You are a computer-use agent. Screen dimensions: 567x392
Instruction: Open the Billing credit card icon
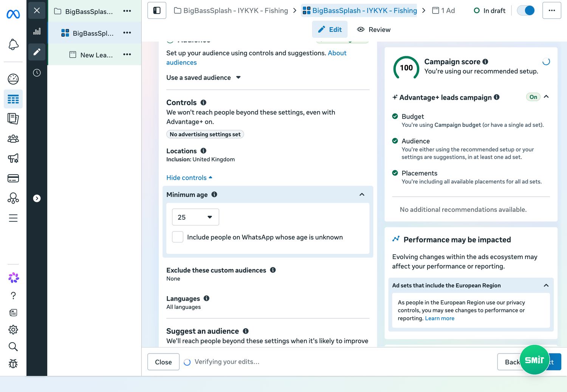click(x=13, y=178)
